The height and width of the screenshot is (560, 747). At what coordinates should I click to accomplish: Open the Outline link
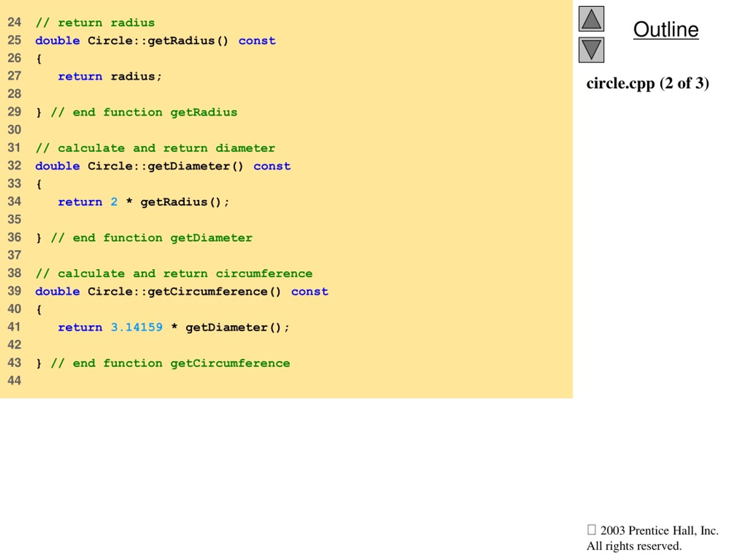coord(666,30)
